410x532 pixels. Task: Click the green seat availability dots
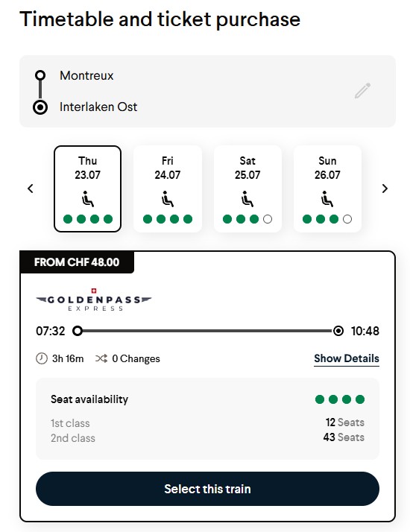(x=340, y=399)
